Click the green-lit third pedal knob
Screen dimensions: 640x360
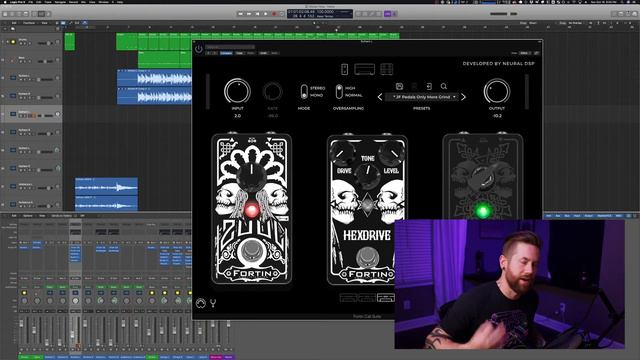482,178
